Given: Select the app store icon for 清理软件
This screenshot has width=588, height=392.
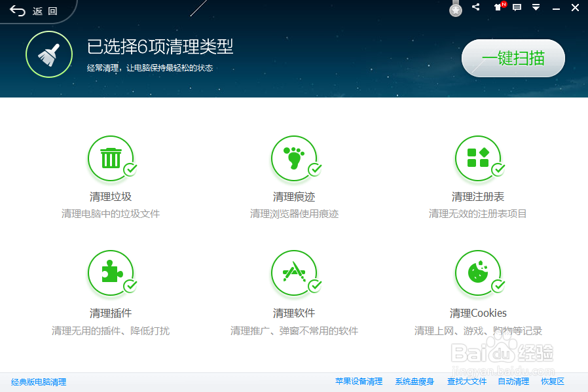Looking at the screenshot, I should pyautogui.click(x=293, y=273).
